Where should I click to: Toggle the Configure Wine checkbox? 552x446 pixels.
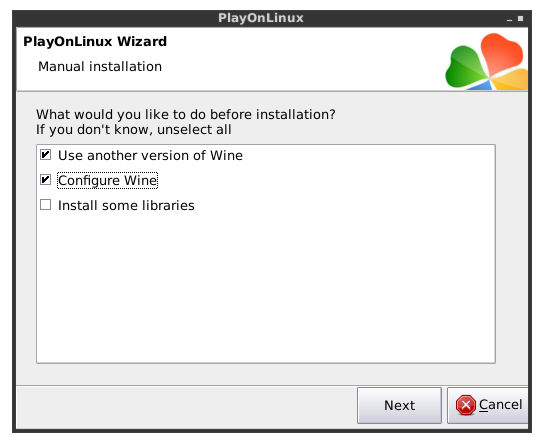click(45, 180)
